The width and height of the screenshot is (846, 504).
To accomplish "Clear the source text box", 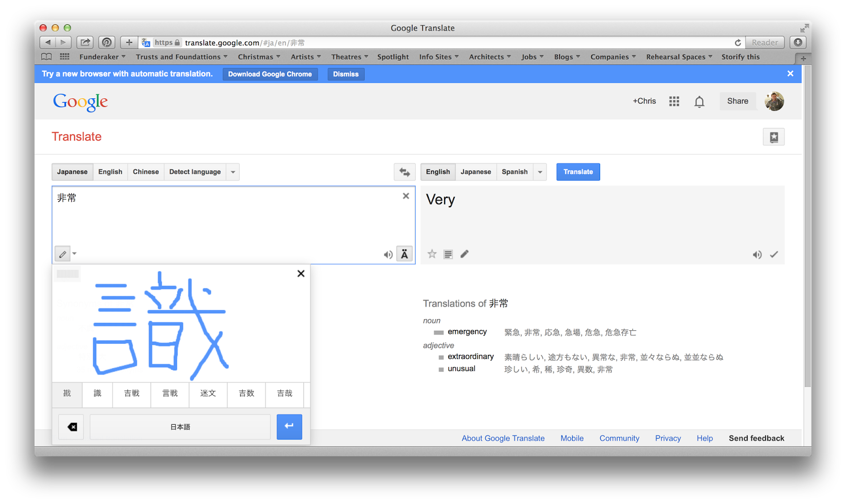I will (406, 196).
